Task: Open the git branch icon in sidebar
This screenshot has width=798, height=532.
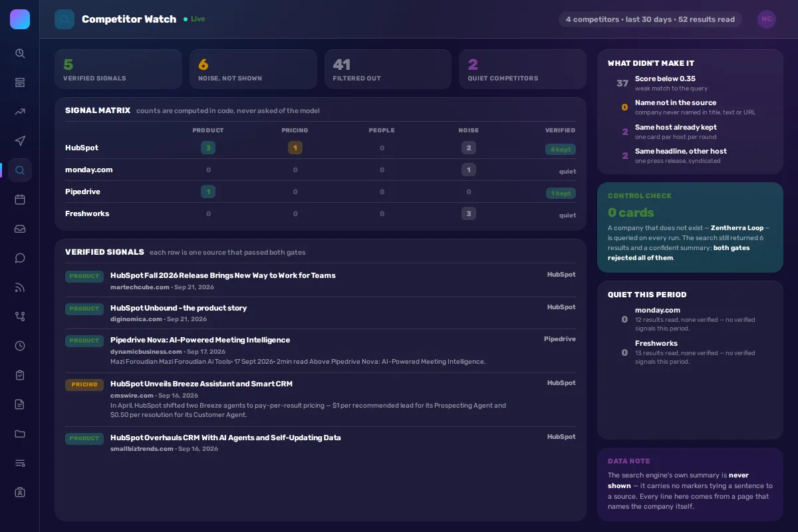Action: tap(20, 317)
